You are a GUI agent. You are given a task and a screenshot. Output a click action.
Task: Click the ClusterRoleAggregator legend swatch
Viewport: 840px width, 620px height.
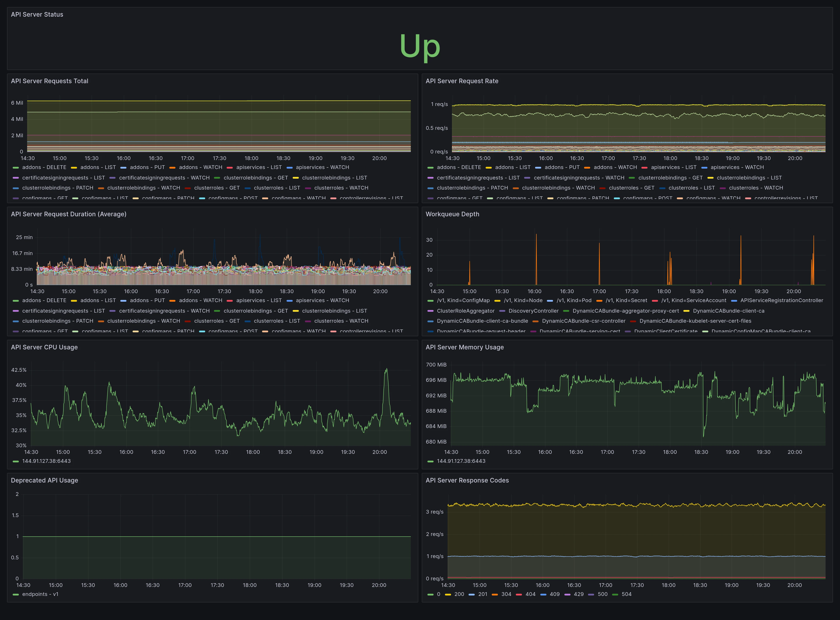point(430,311)
